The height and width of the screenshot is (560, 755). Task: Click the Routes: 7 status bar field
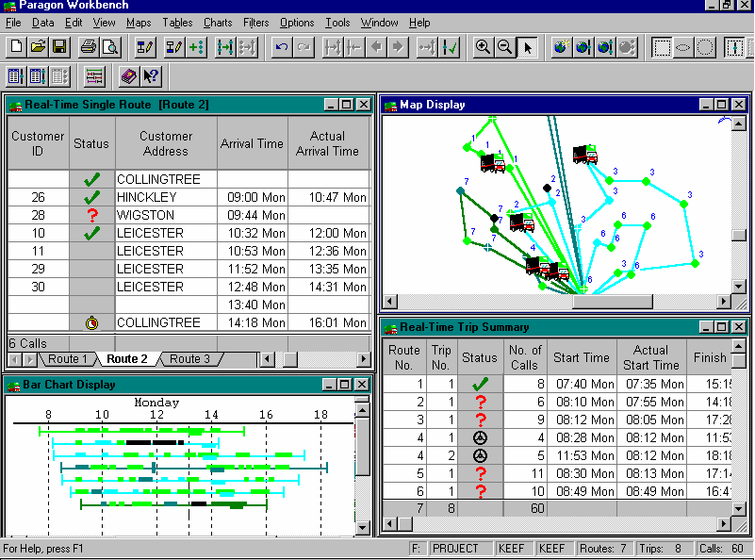pyautogui.click(x=603, y=549)
